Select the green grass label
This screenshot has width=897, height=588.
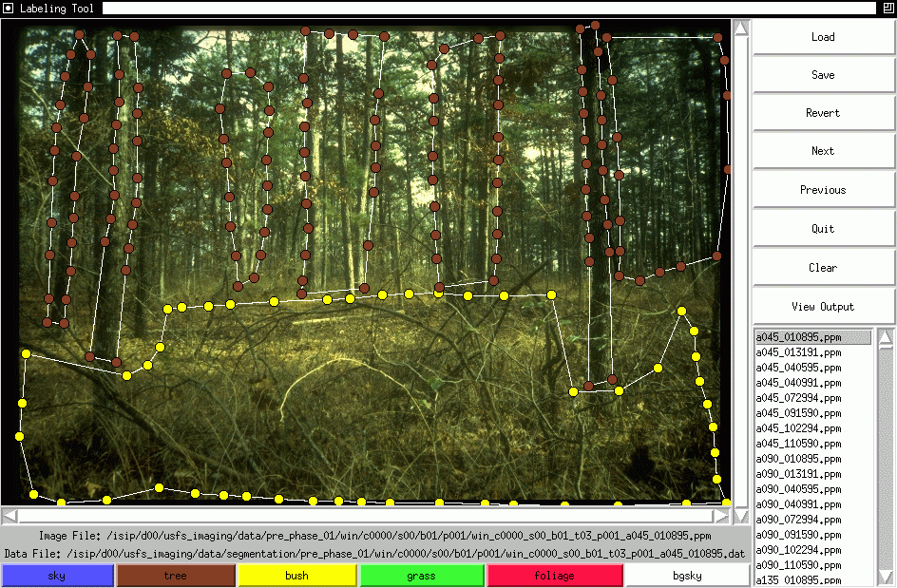click(421, 576)
